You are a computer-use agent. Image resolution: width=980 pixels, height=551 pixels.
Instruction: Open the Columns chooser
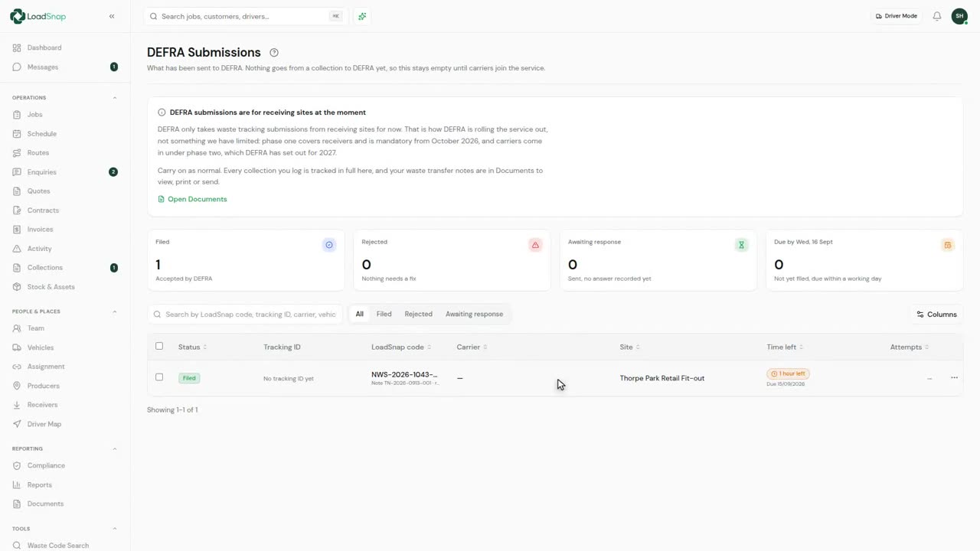click(x=936, y=315)
